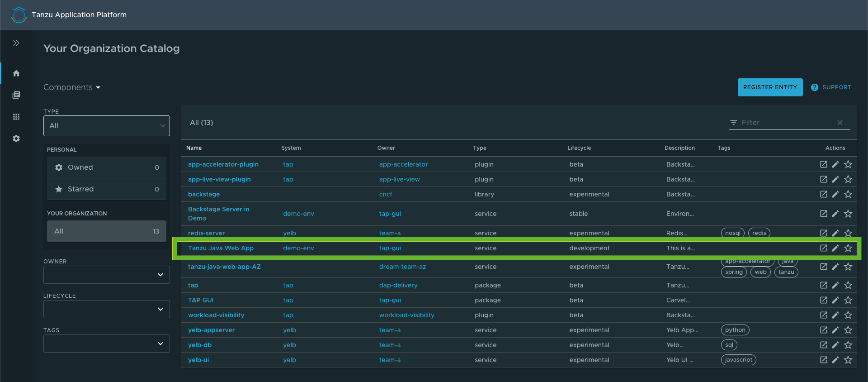
Task: Edit the Tanzu Java Web App entity
Action: pyautogui.click(x=835, y=248)
